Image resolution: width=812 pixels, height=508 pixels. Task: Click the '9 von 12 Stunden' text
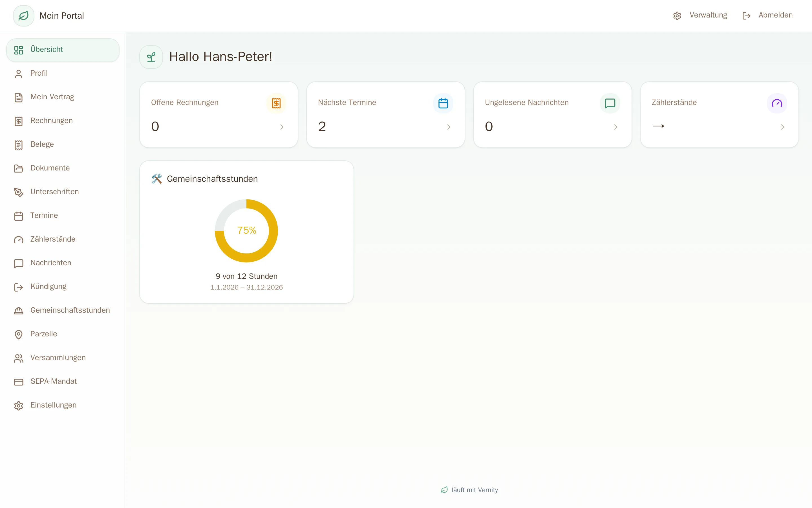[x=246, y=276]
